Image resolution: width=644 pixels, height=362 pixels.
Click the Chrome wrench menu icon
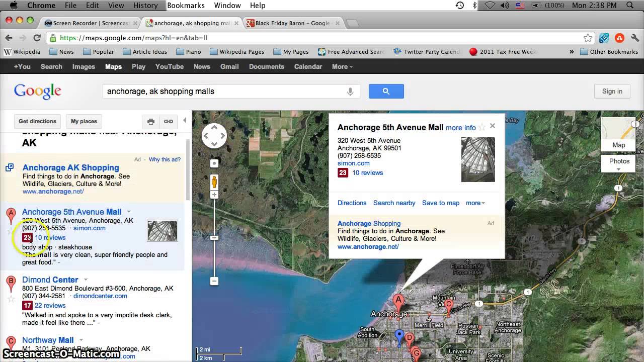pos(634,38)
